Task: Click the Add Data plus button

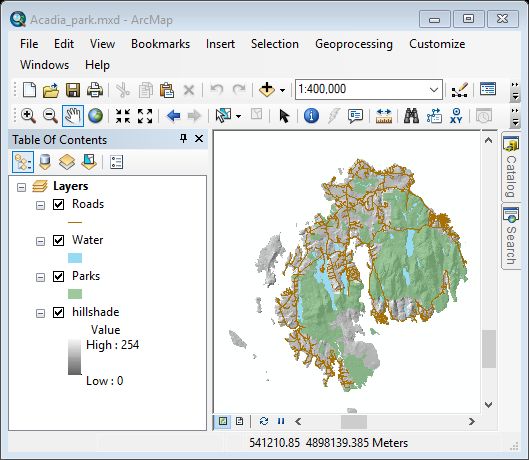Action: tap(267, 90)
